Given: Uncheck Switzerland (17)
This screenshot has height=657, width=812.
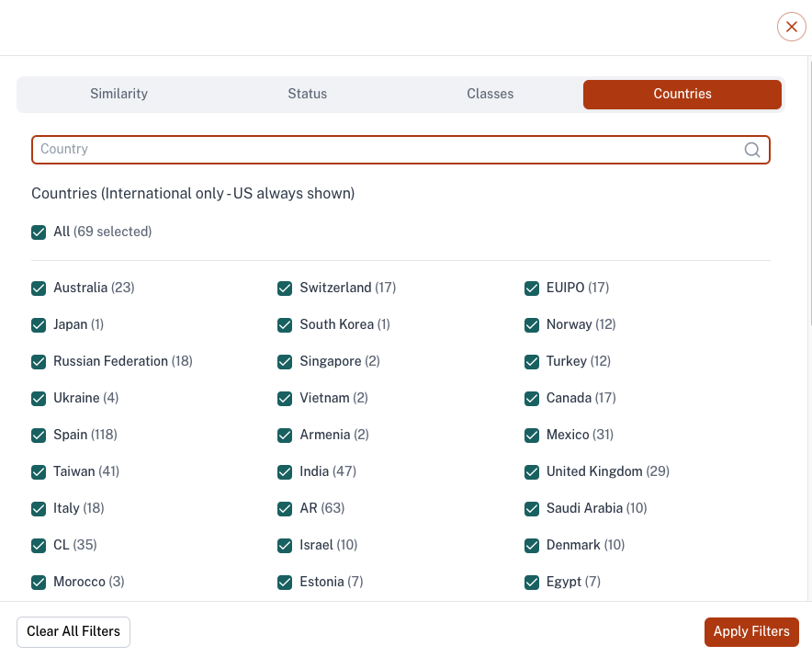Looking at the screenshot, I should 285,289.
